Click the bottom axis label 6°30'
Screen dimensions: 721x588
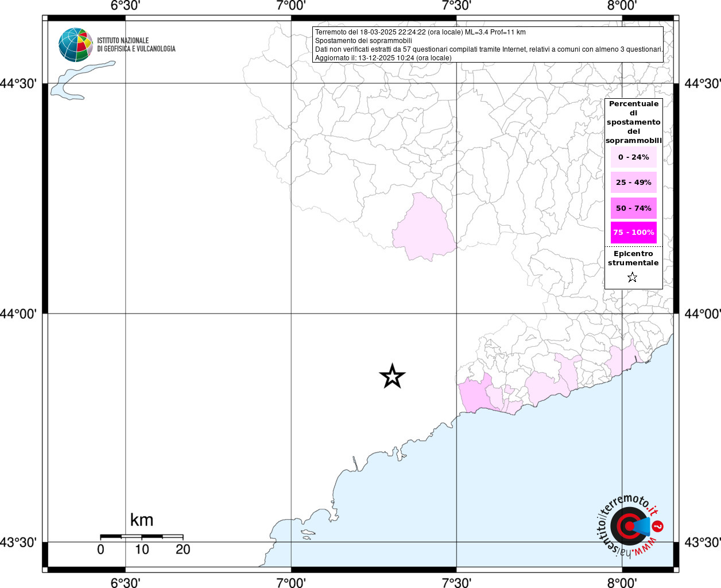[x=126, y=583]
